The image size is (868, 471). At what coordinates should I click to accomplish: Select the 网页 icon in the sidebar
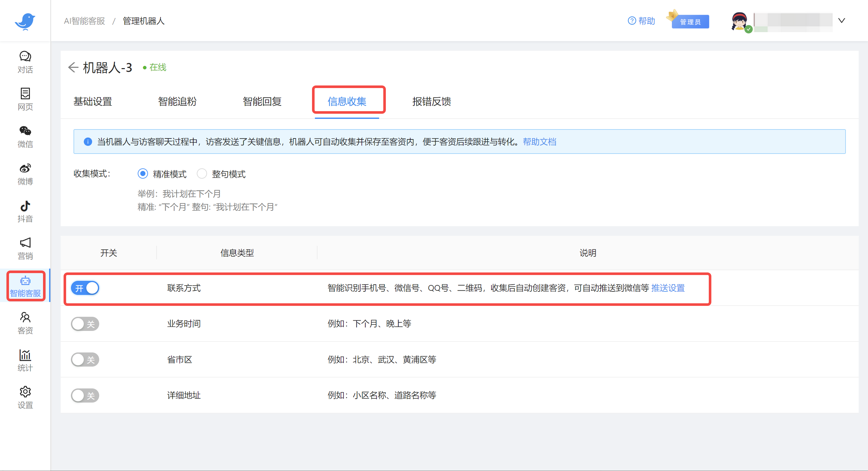coord(25,99)
